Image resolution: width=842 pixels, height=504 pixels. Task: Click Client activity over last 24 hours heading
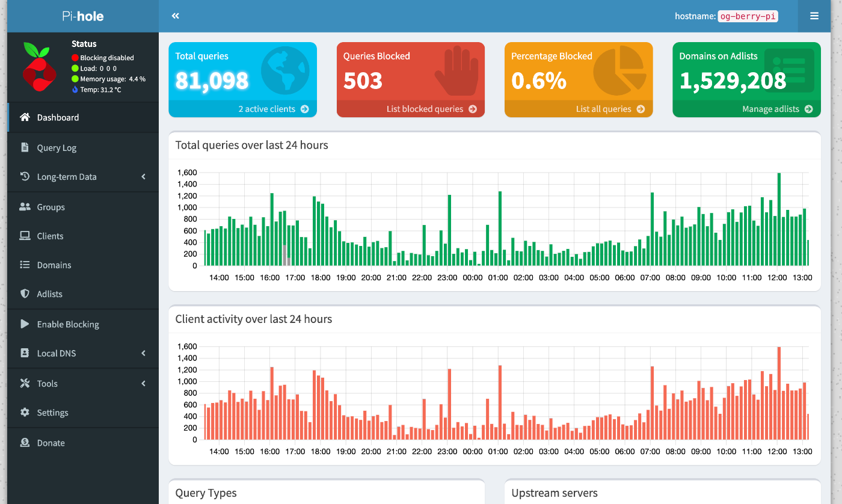pos(254,319)
